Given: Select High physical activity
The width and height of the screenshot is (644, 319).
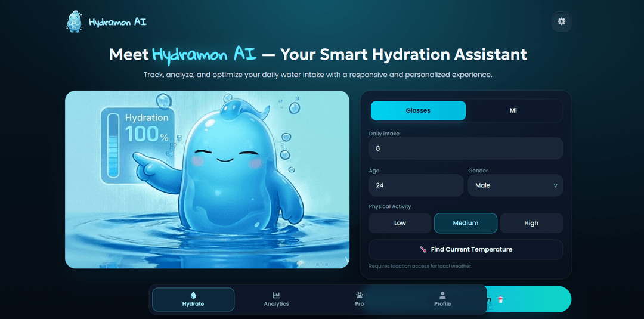Looking at the screenshot, I should 531,223.
